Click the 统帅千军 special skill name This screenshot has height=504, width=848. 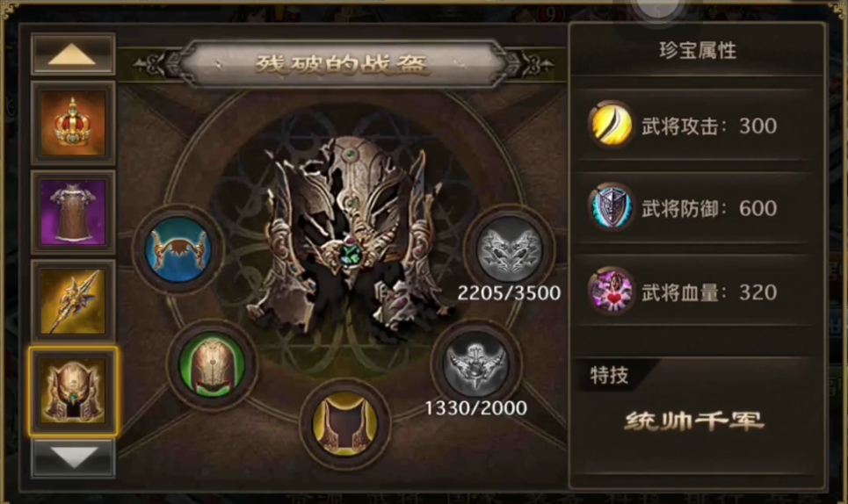coord(695,421)
